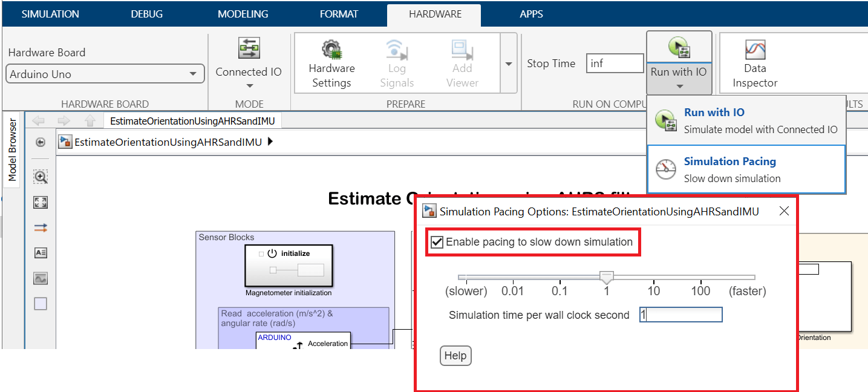Open the APPS tab
The width and height of the screenshot is (868, 392).
click(x=531, y=14)
